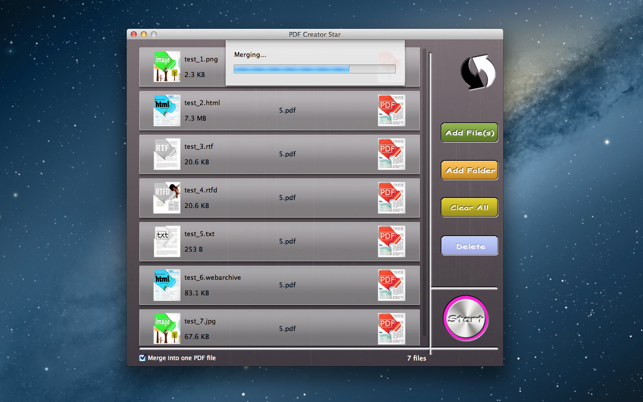Click the RTF file icon for test_3.rtf
643x402 pixels.
point(167,154)
